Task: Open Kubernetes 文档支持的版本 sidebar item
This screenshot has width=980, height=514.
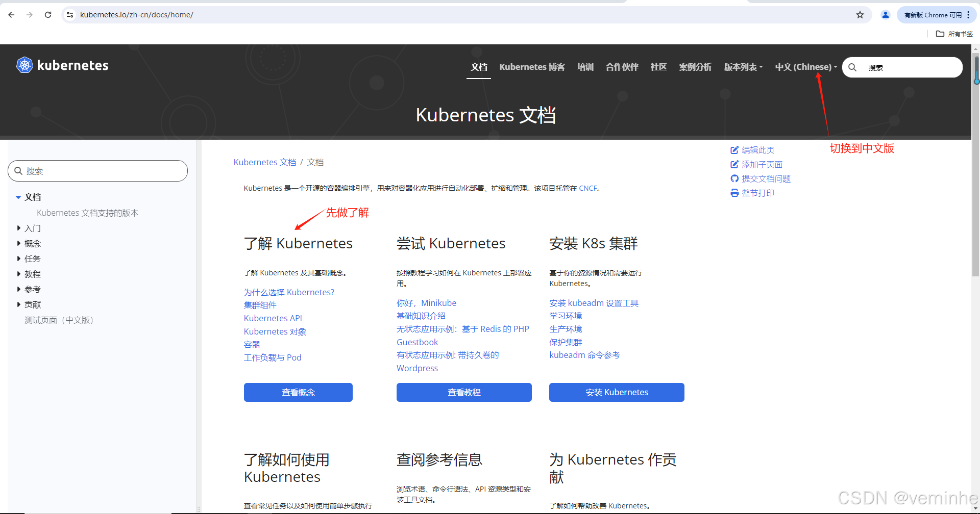Action: (x=87, y=213)
